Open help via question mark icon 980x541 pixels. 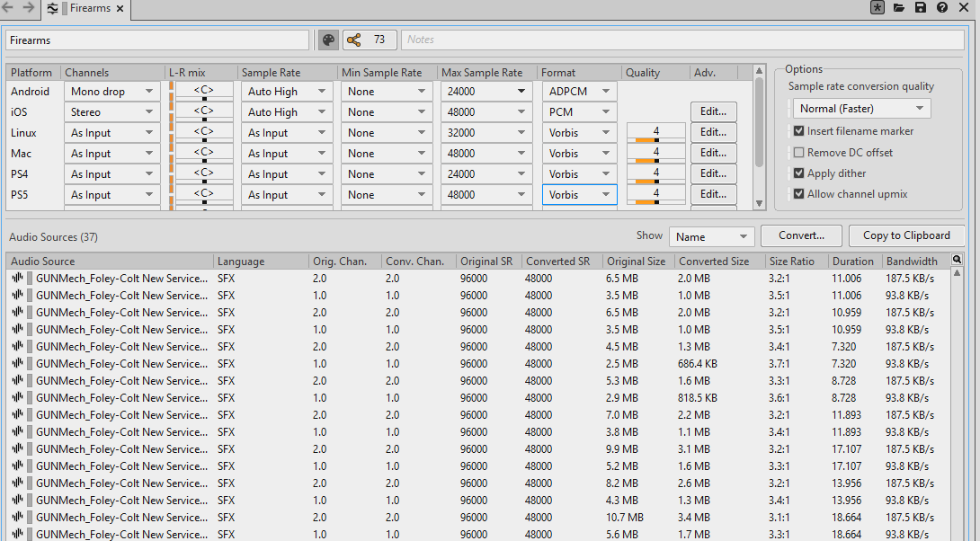[x=941, y=8]
